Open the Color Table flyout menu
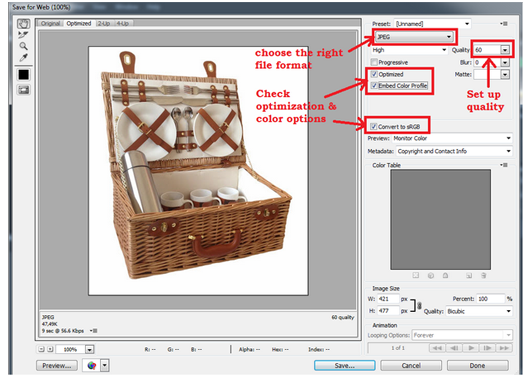The image size is (530, 376). 504,165
